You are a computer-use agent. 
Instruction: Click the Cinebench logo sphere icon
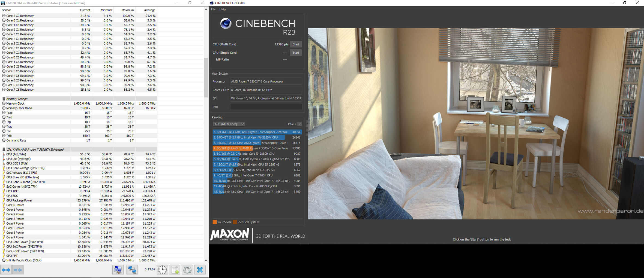tap(226, 23)
